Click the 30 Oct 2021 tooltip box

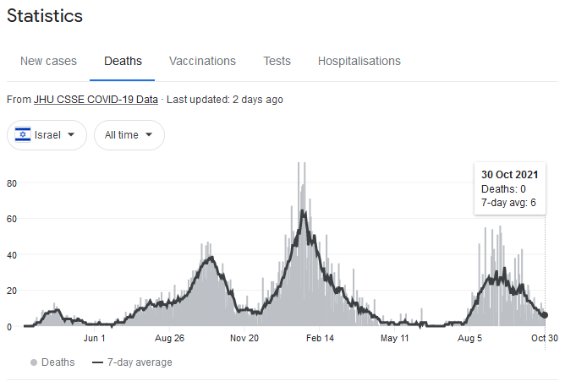(x=510, y=188)
